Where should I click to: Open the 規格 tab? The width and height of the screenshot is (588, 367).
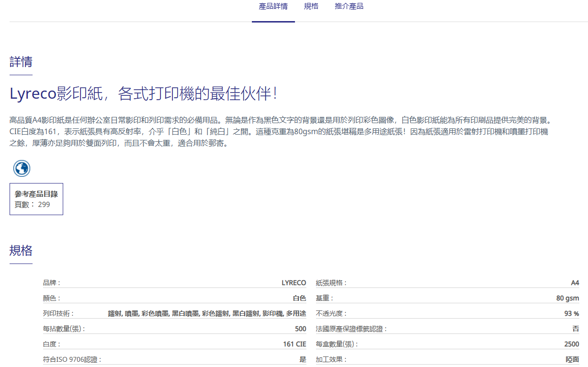tap(311, 7)
